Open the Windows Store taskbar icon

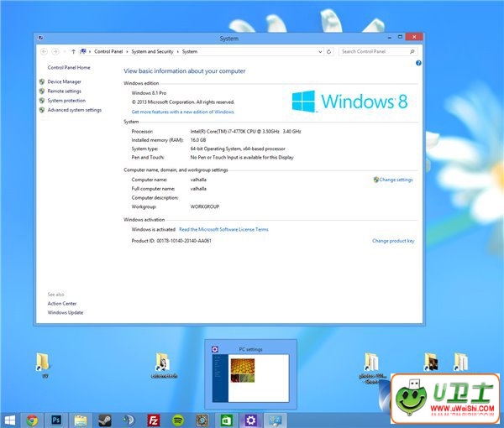(227, 420)
